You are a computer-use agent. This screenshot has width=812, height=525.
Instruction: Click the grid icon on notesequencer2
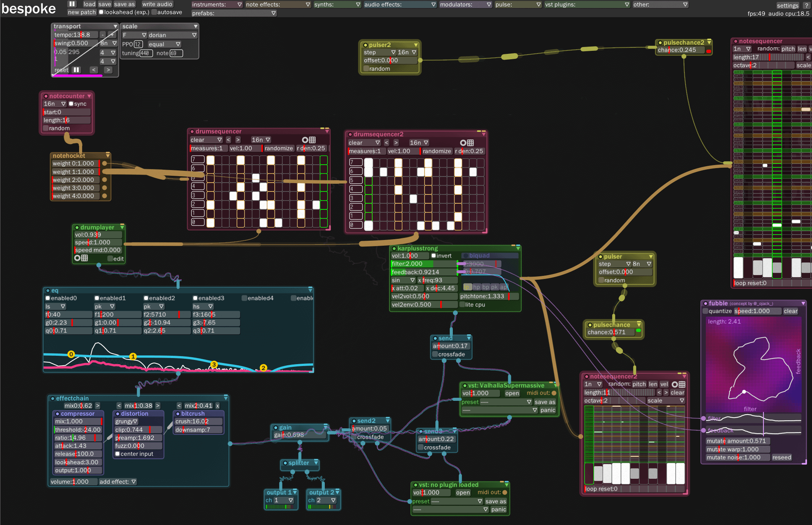[x=682, y=384]
